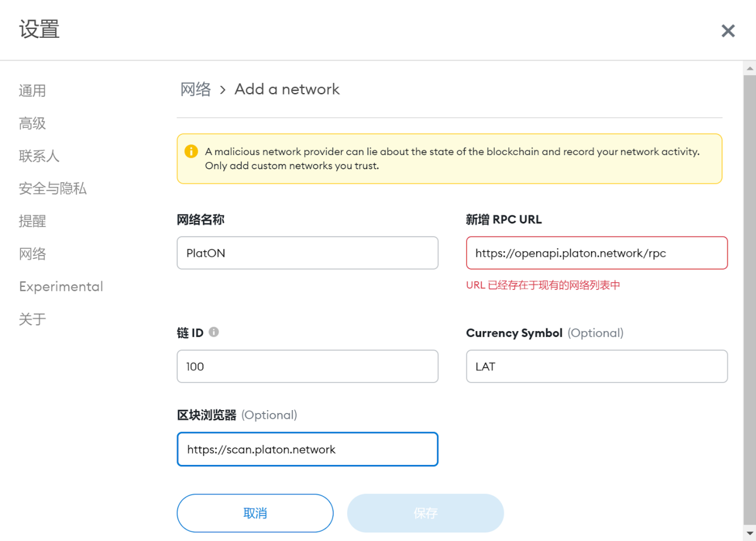Click the yellow warning info icon
The height and width of the screenshot is (541, 756).
191,151
